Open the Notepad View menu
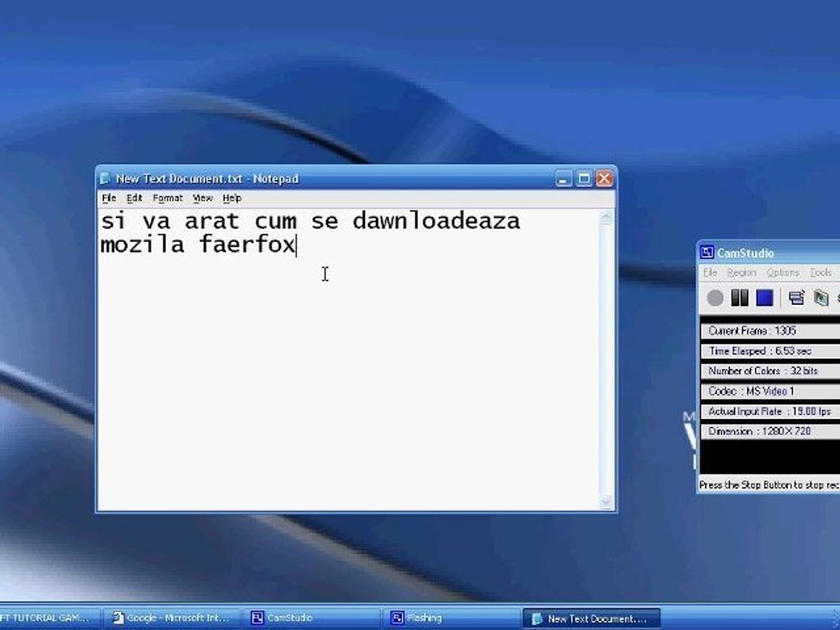Viewport: 840px width, 630px height. click(x=202, y=198)
